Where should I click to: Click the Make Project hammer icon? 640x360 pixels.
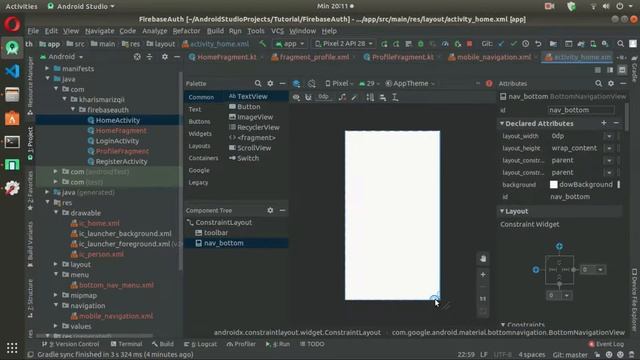[x=262, y=44]
